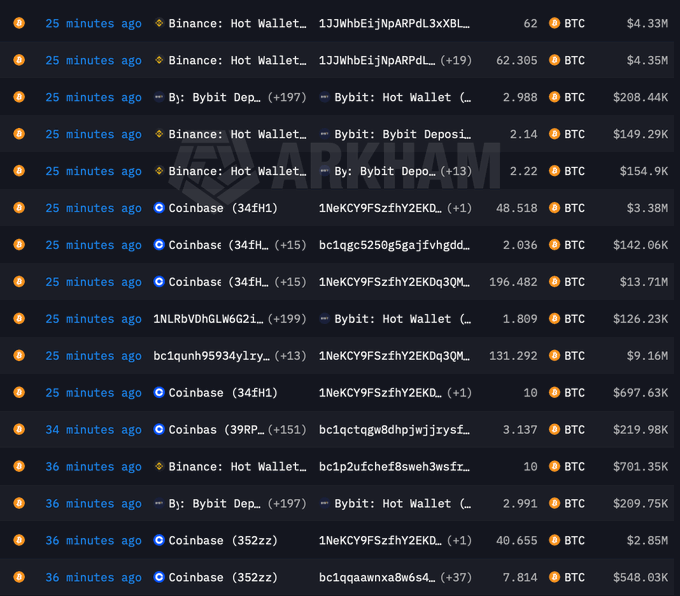Click the BTC token icon next to 62.305
Viewport: 680px width, 596px height.
554,59
